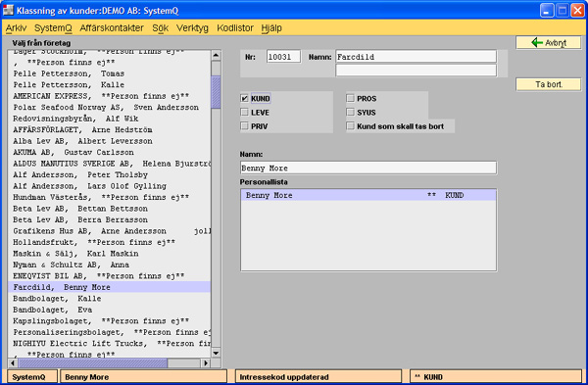Select the Hollandsfrukt row
This screenshot has height=385, width=588.
click(110, 242)
